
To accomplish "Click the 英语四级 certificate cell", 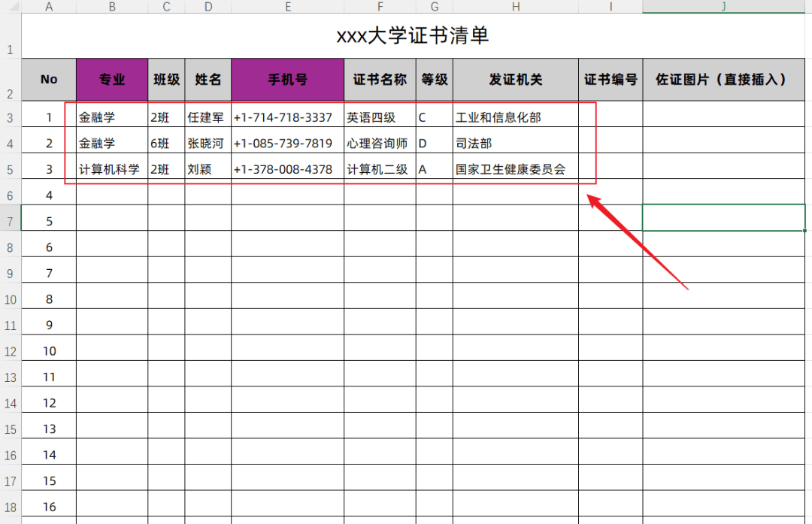I will pos(372,117).
